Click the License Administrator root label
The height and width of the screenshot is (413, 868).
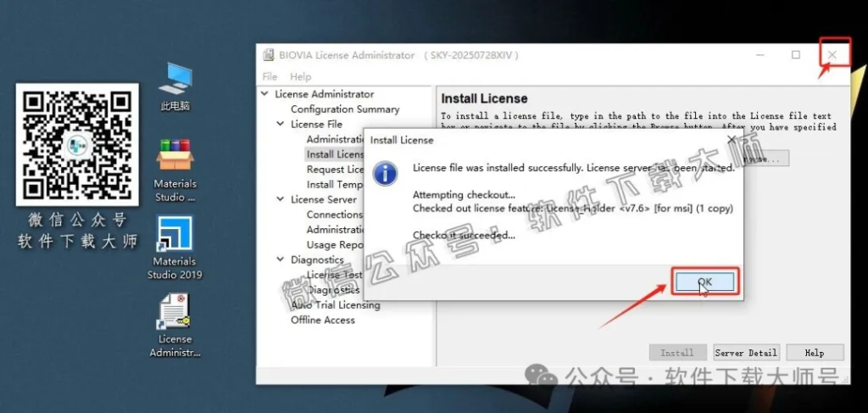(325, 94)
